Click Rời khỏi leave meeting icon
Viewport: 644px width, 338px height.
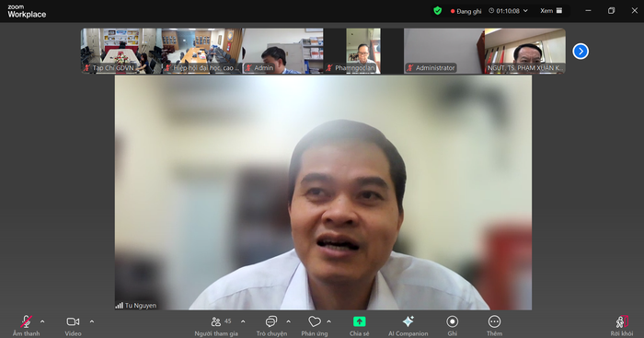pos(622,321)
